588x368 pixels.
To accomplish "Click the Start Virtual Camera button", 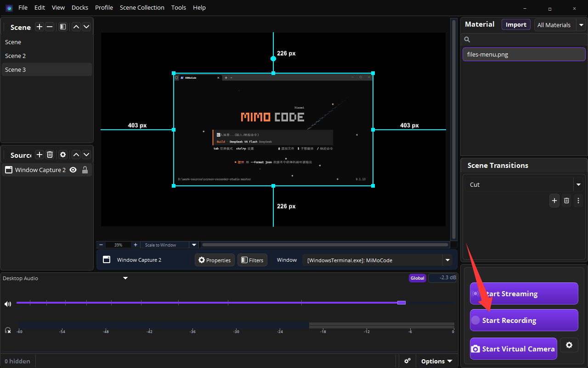I will [513, 349].
